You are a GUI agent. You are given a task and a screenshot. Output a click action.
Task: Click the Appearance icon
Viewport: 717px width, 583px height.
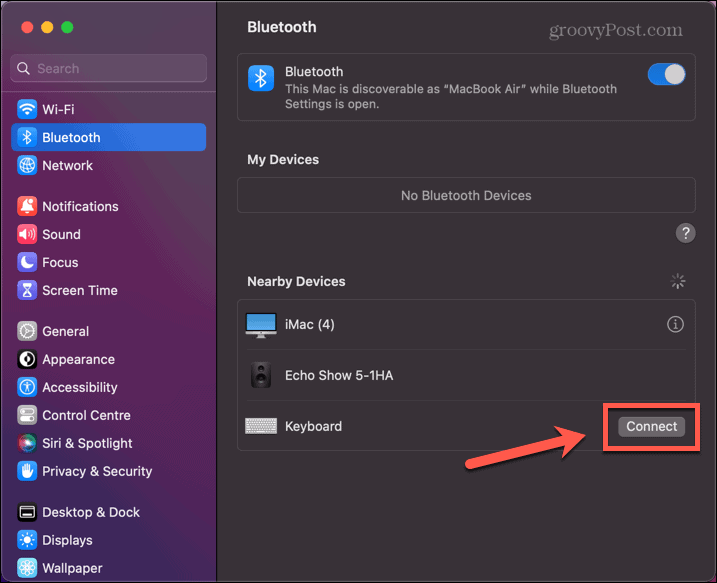pyautogui.click(x=27, y=359)
